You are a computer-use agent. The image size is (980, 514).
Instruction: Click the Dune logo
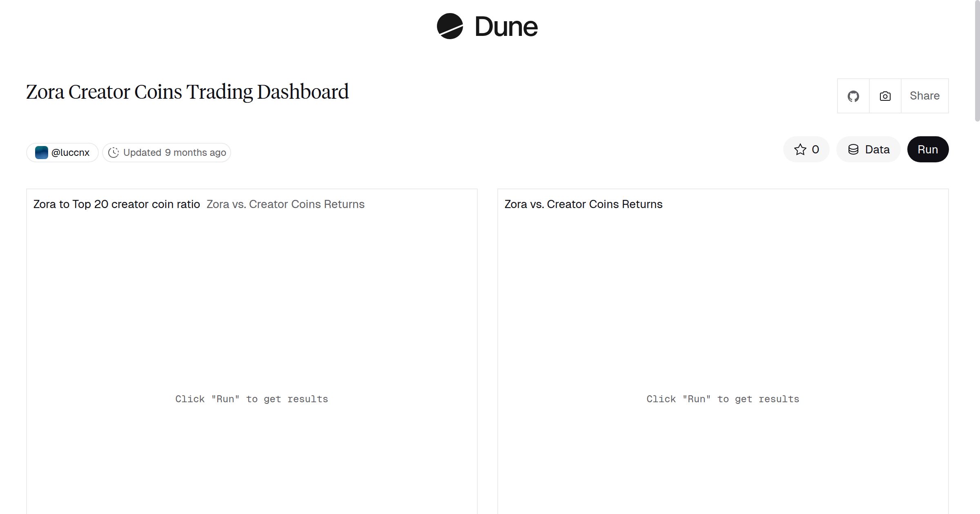[487, 27]
